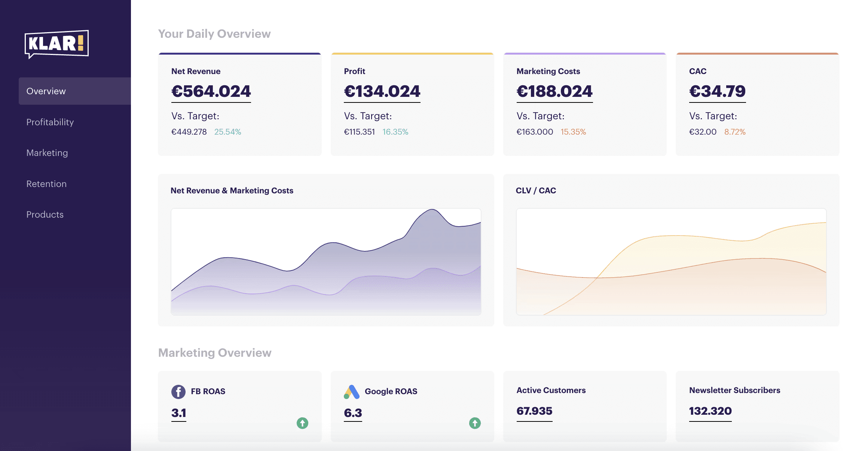Click 'Vs. Target:' in the CAC card
Image resolution: width=868 pixels, height=451 pixels.
click(x=713, y=116)
